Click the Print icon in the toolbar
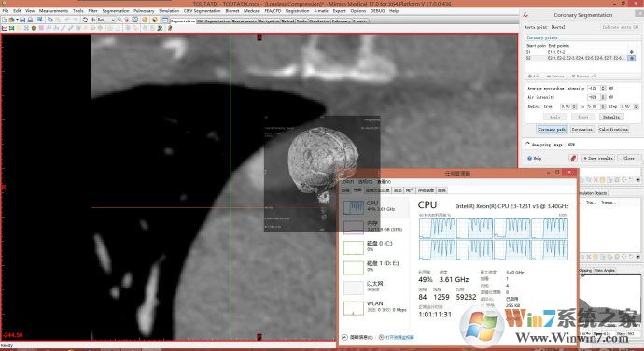 coord(30,20)
